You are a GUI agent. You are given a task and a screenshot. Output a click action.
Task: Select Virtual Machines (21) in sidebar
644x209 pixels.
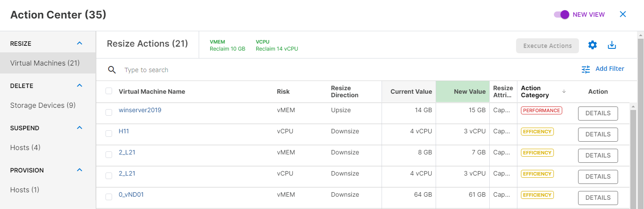coord(47,63)
